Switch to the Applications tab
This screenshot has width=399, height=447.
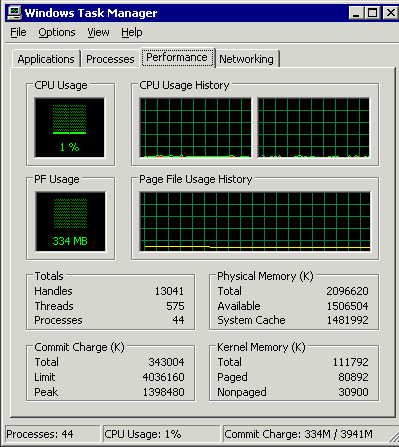46,59
